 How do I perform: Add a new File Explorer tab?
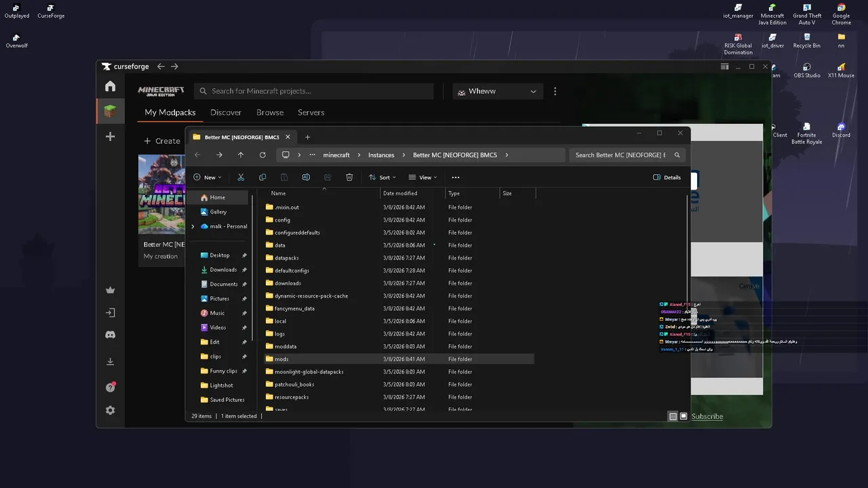pyautogui.click(x=307, y=137)
